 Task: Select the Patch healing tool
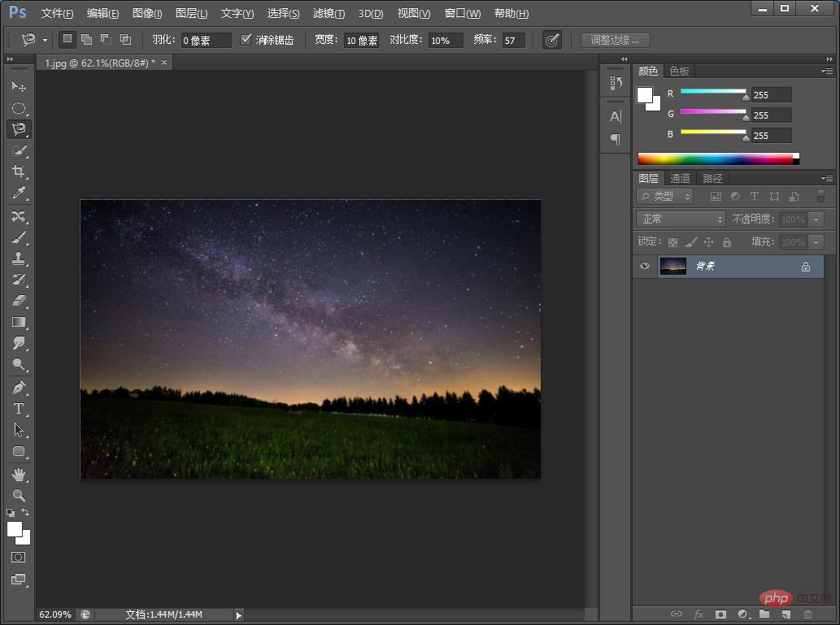coord(19,216)
